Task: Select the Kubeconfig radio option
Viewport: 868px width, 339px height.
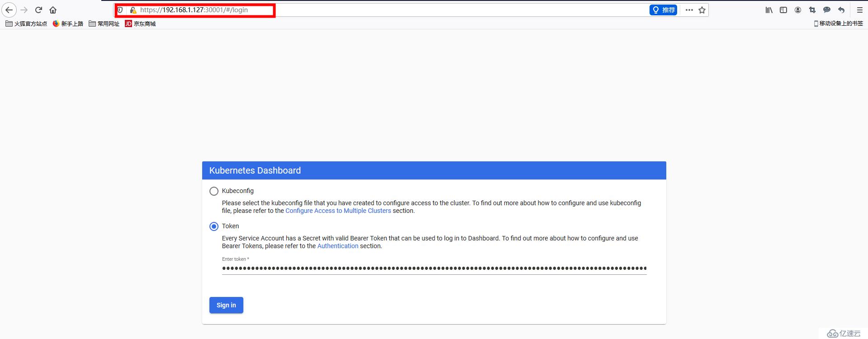Action: (214, 191)
